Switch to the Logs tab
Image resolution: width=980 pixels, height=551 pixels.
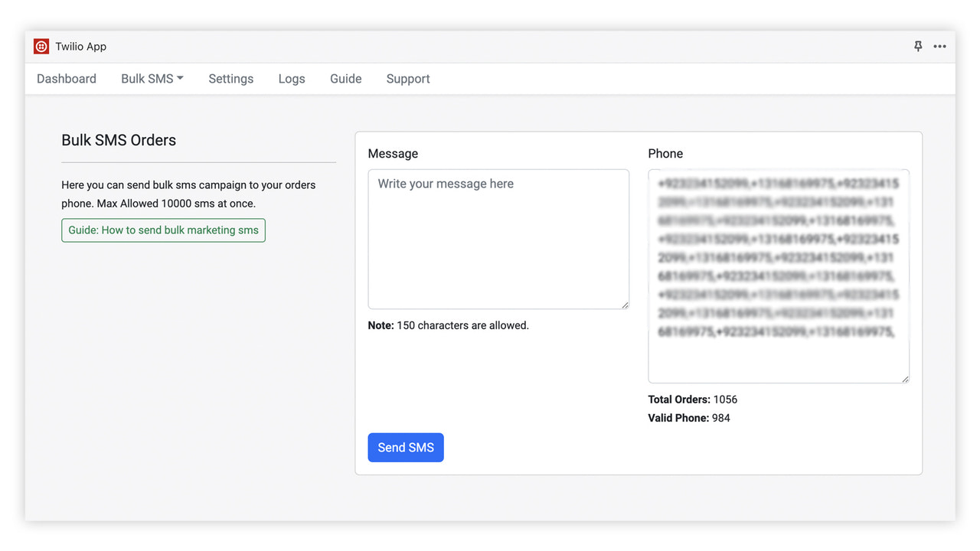click(292, 79)
